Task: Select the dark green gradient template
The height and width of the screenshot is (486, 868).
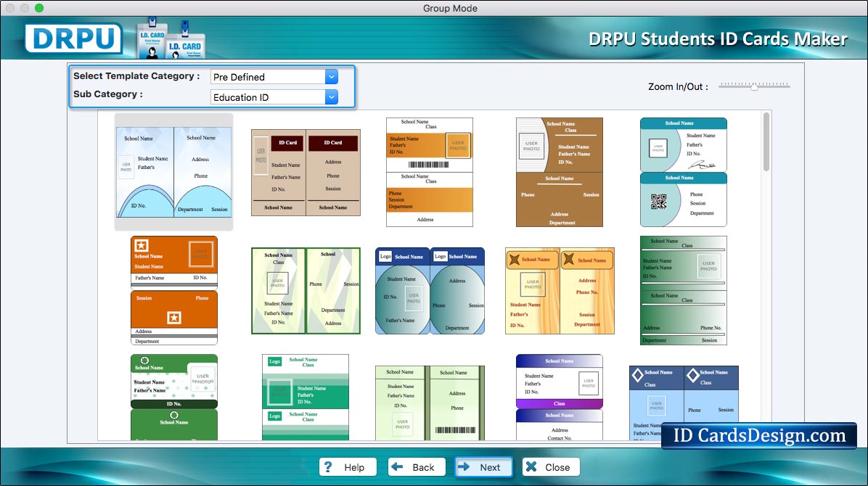Action: point(683,291)
